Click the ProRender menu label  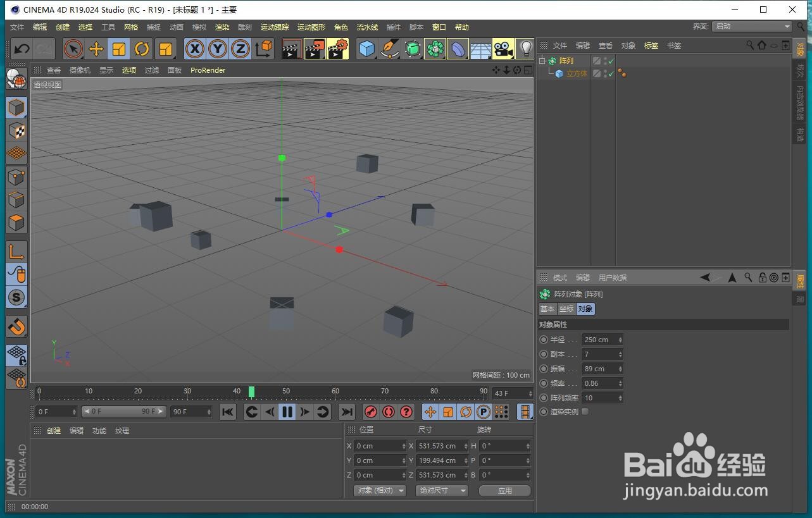pos(208,70)
